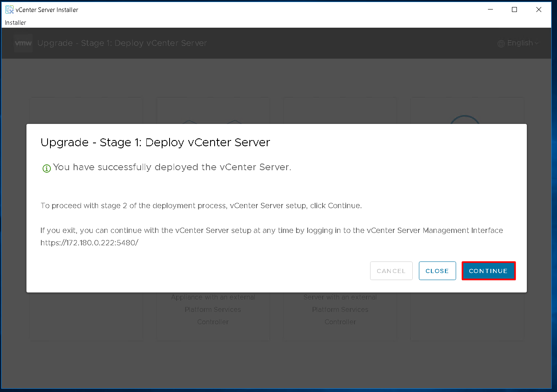This screenshot has width=557, height=392.
Task: Click the CONTINUE button to start stage 2
Action: pos(488,271)
